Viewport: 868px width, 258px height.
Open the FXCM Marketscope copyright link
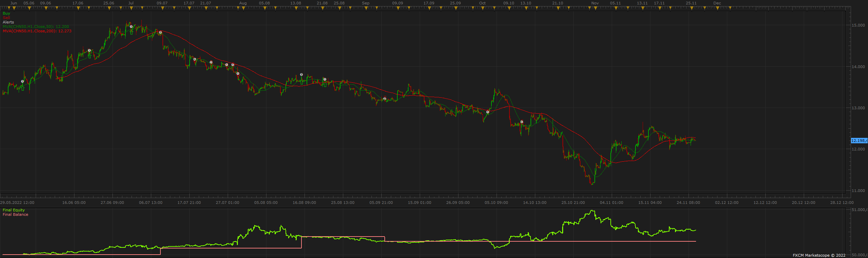coord(819,255)
